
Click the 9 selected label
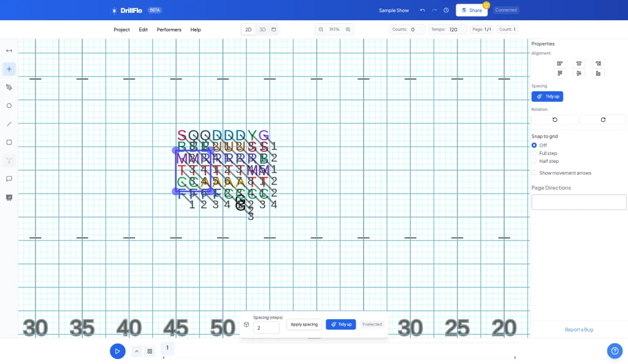tap(372, 324)
